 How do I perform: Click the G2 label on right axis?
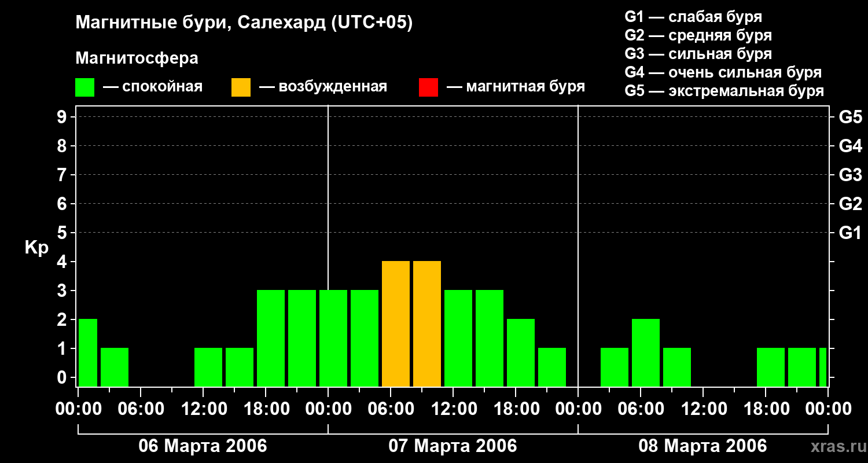pos(850,204)
